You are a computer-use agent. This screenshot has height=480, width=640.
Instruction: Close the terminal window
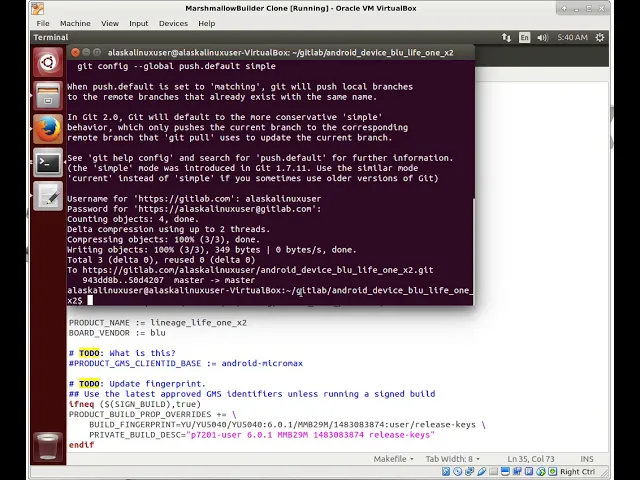[75, 52]
